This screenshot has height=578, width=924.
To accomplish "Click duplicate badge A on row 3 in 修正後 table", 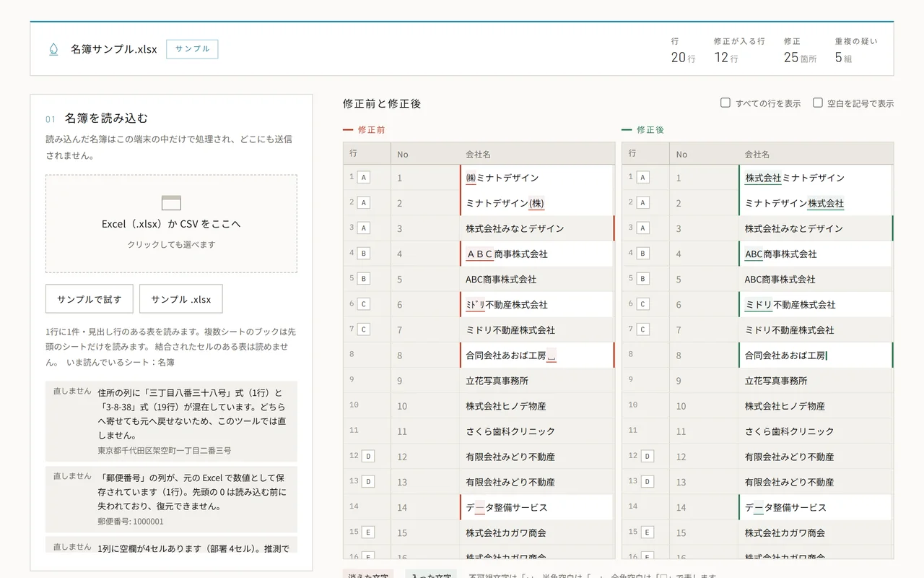I will pos(642,228).
